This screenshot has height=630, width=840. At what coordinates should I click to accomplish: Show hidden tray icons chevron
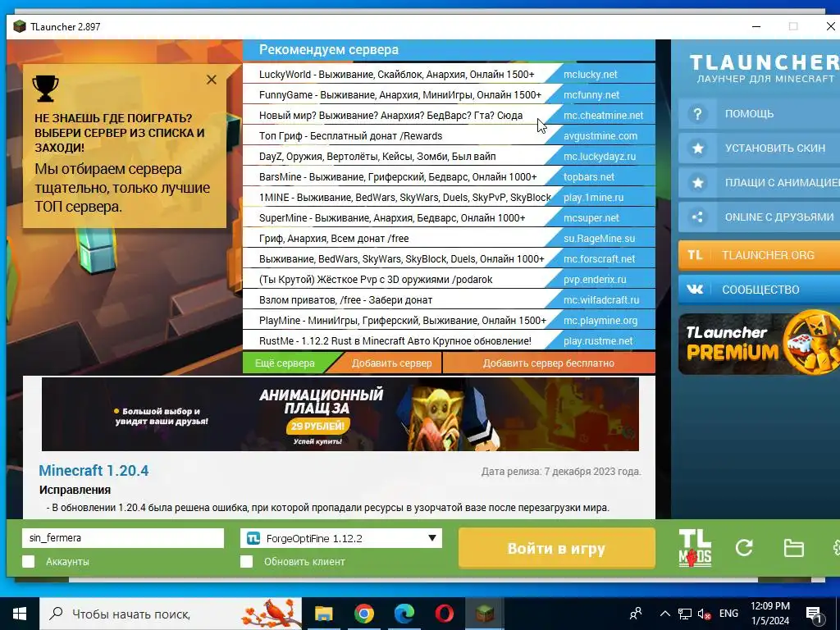tap(664, 614)
